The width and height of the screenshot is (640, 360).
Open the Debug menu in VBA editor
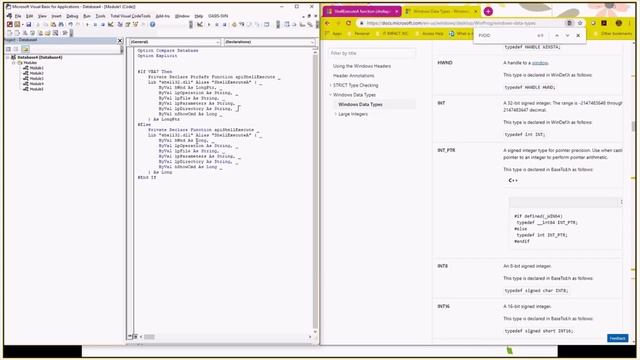point(72,16)
